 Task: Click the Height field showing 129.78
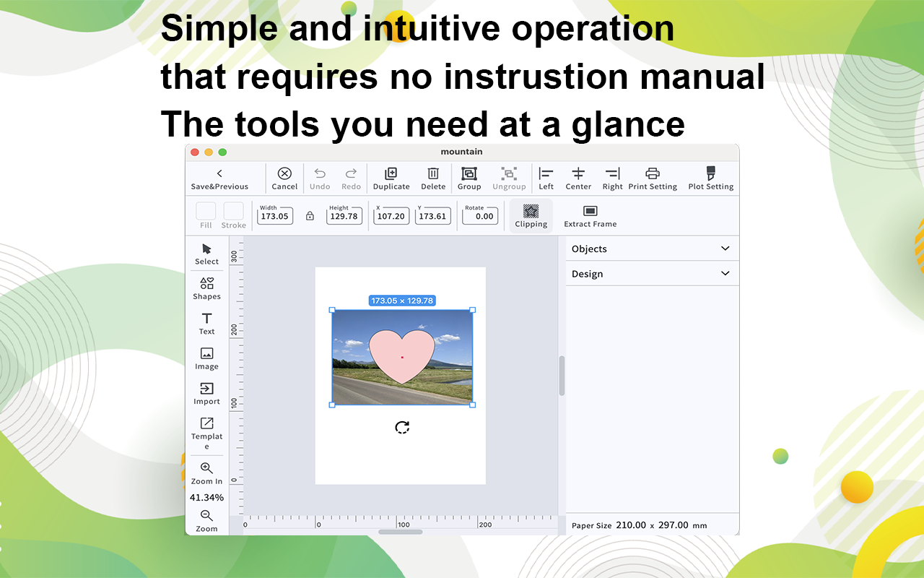point(344,216)
